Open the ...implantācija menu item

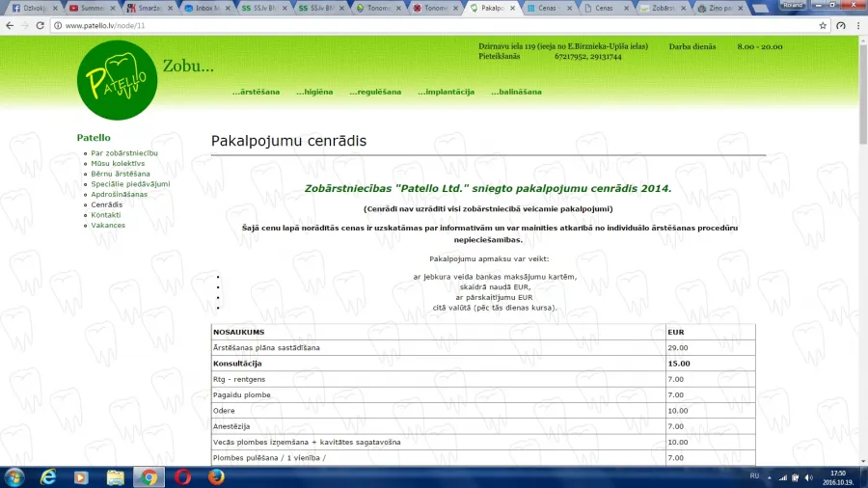click(x=447, y=92)
